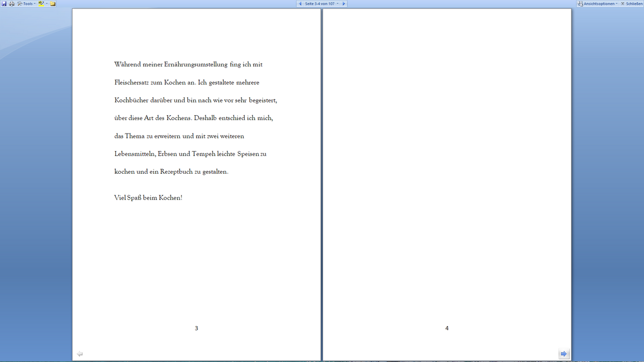Screen dimensions: 644x362
Task: Click the word 'Lebensmitteln,' in the paragraph
Action: pos(135,154)
